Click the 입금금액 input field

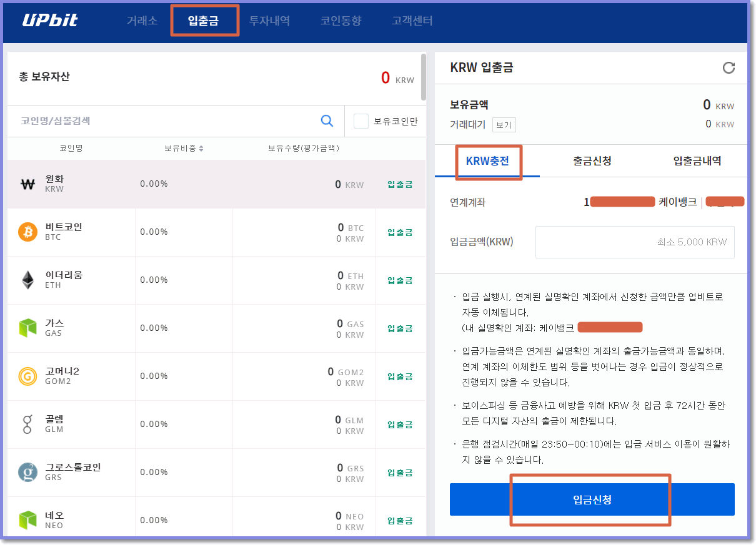point(635,242)
